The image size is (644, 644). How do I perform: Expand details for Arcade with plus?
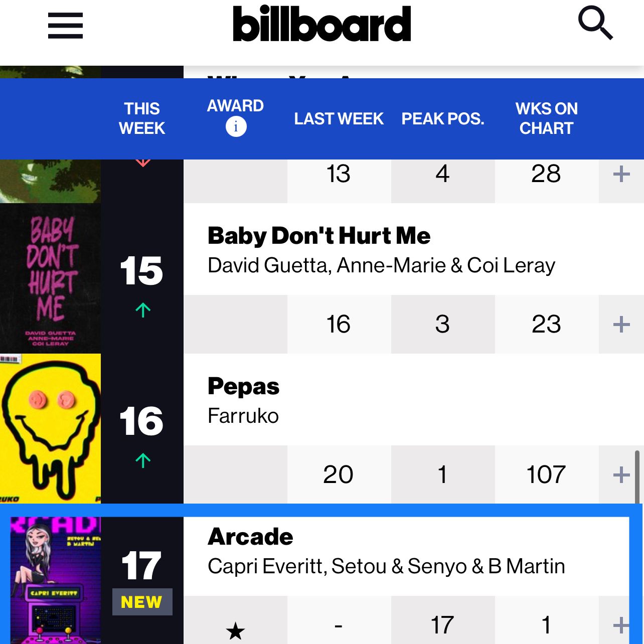pyautogui.click(x=621, y=625)
